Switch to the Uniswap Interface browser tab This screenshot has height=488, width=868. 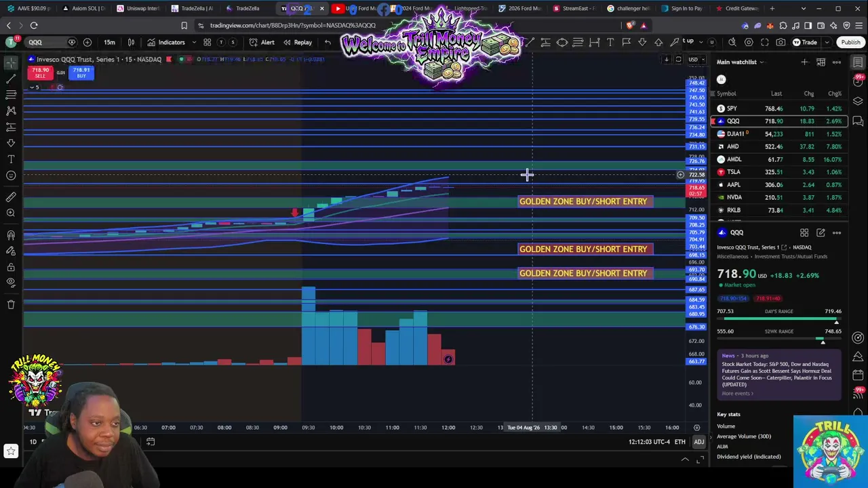coord(138,8)
